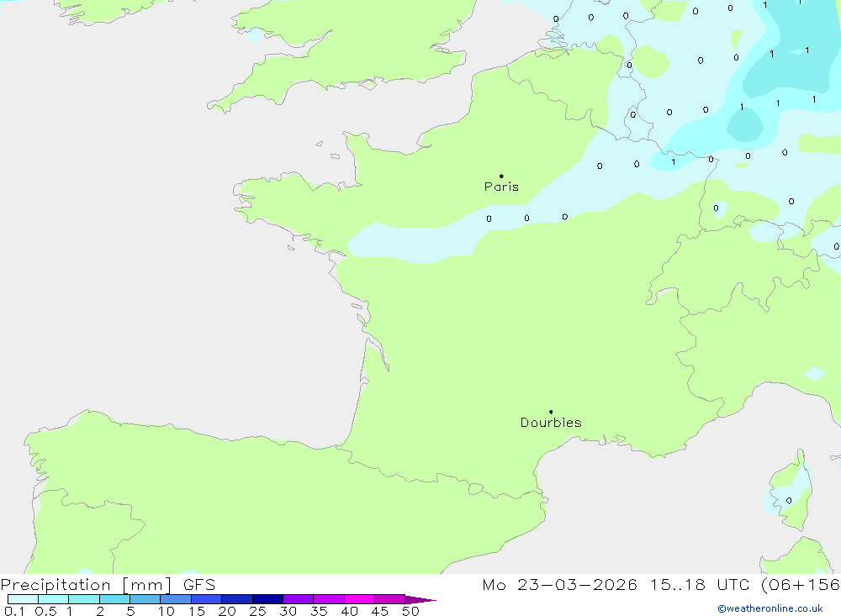Pick the 2–5 mm legend color swatch
The height and width of the screenshot is (616, 841).
click(114, 599)
